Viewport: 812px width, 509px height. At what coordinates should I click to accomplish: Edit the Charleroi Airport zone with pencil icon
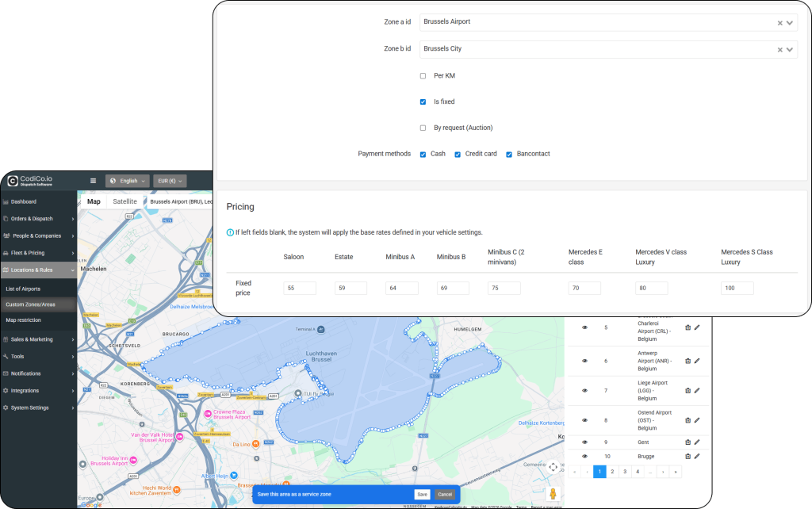click(697, 327)
